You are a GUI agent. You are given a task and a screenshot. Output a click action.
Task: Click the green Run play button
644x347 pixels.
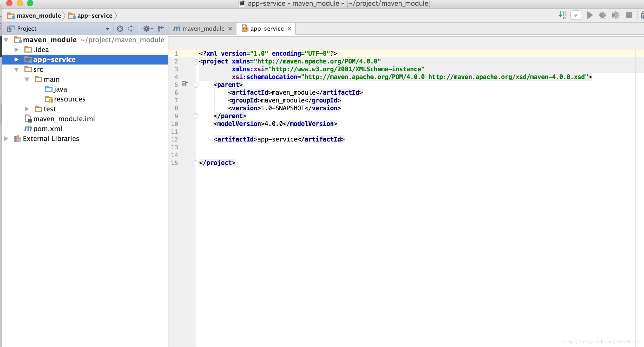(x=590, y=15)
